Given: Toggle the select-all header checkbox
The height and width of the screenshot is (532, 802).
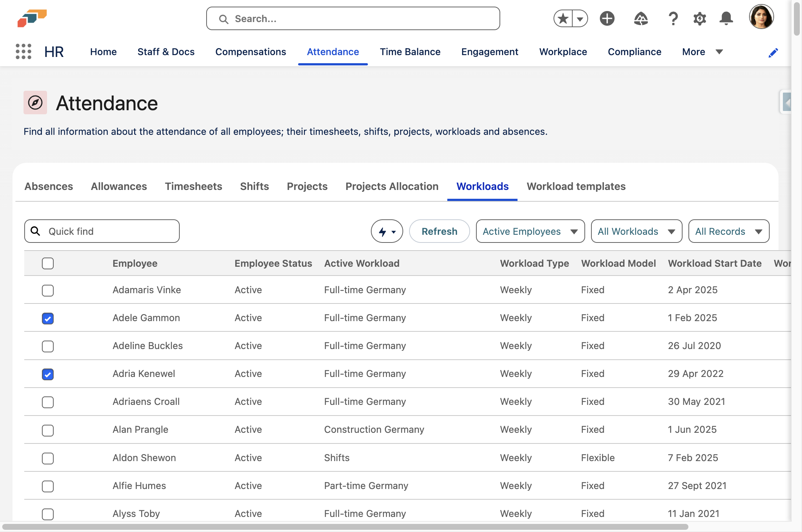Looking at the screenshot, I should pyautogui.click(x=48, y=263).
